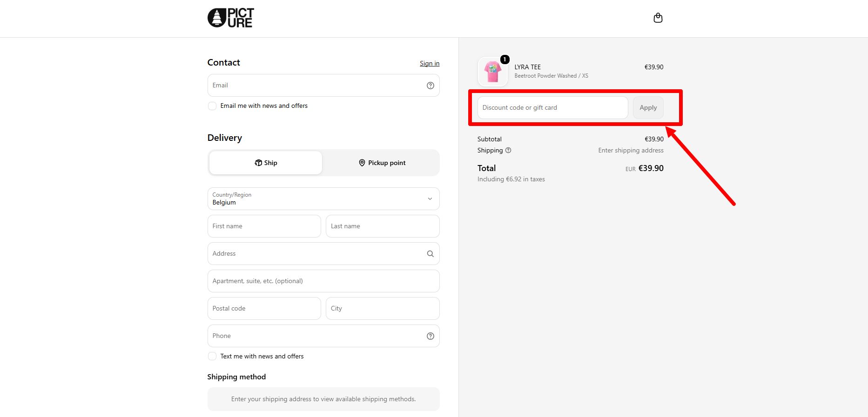This screenshot has width=868, height=417.
Task: Select the Ship delivery tab
Action: point(266,163)
